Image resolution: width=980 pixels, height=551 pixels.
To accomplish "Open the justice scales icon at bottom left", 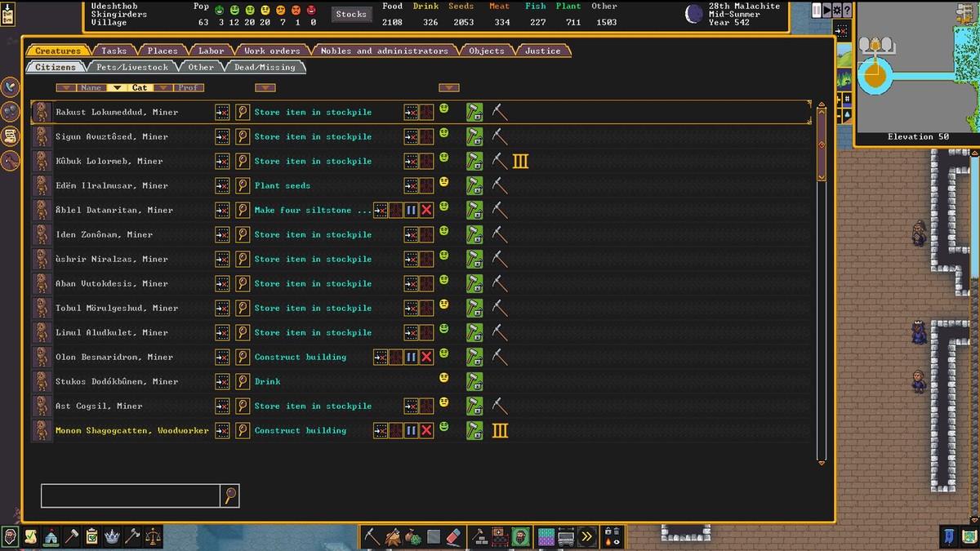I will [x=152, y=536].
